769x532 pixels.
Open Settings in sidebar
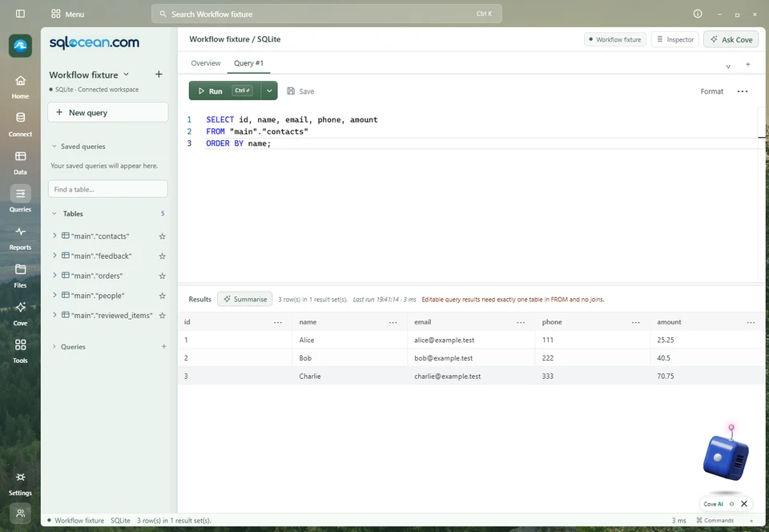[x=20, y=484]
